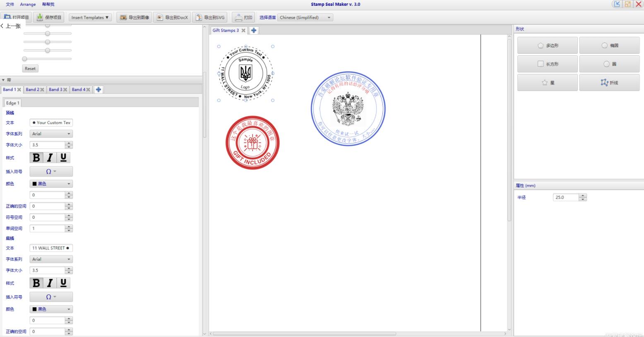Open the 顶线 颜色 黑色 dropdown
Viewport: 644px width, 337px height.
[51, 184]
